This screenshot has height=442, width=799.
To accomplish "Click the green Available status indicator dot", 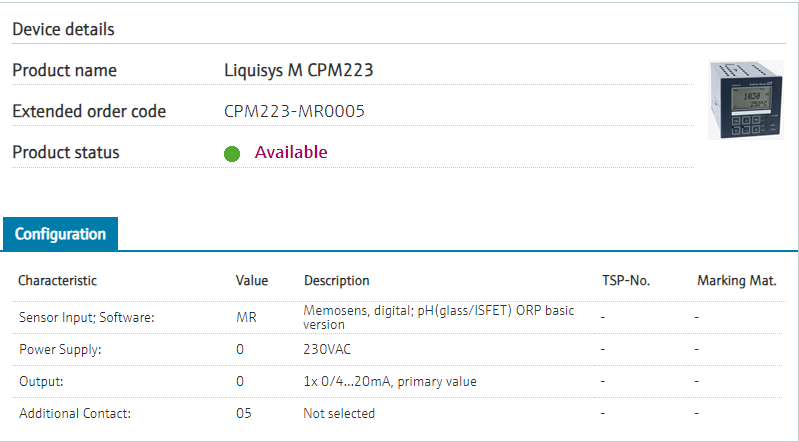I will point(232,154).
